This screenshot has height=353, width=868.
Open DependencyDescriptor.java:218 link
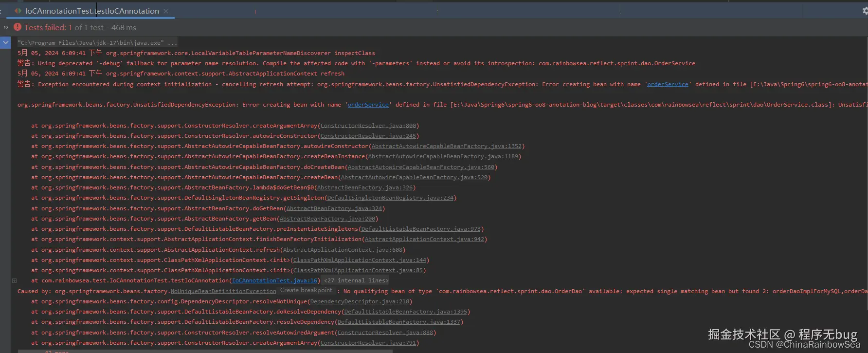[360, 301]
